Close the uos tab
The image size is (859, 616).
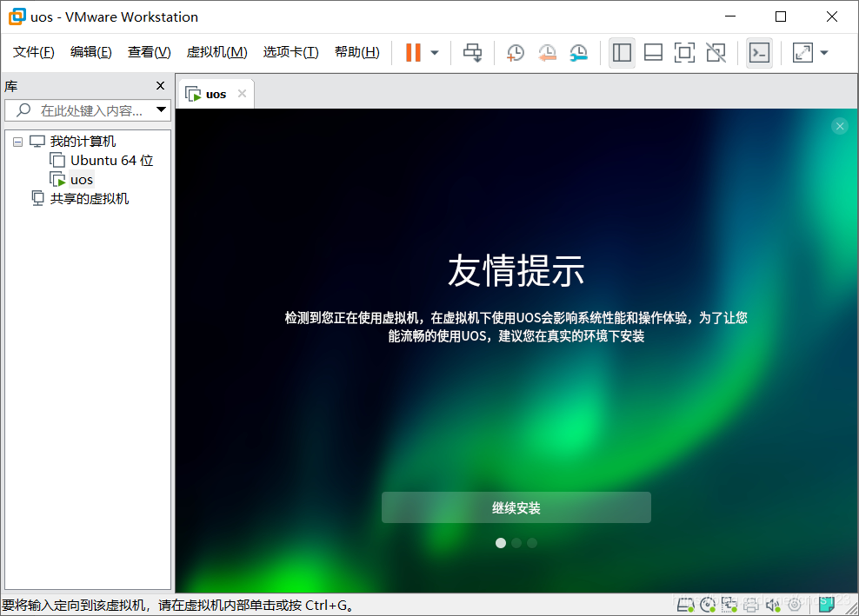[x=243, y=94]
